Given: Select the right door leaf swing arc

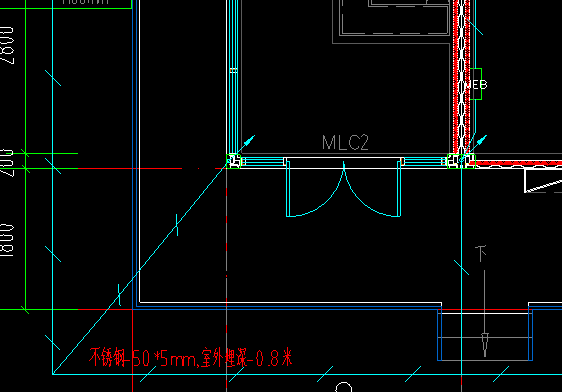Looking at the screenshot, I should [x=372, y=189].
